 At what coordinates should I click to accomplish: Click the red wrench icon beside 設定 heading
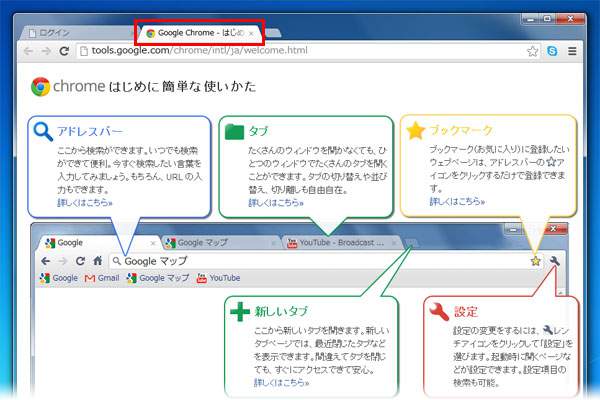click(437, 311)
